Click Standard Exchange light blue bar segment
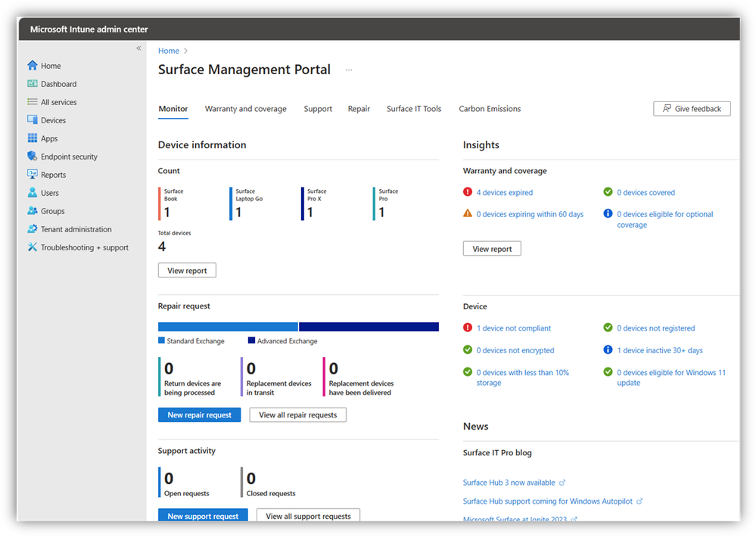Image resolution: width=756 pixels, height=537 pixels. pos(228,327)
